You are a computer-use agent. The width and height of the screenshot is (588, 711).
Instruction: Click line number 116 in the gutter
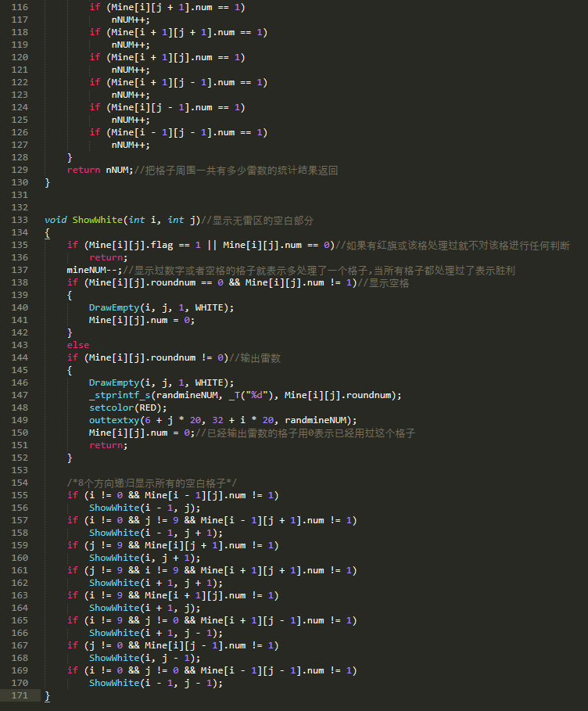pos(20,7)
